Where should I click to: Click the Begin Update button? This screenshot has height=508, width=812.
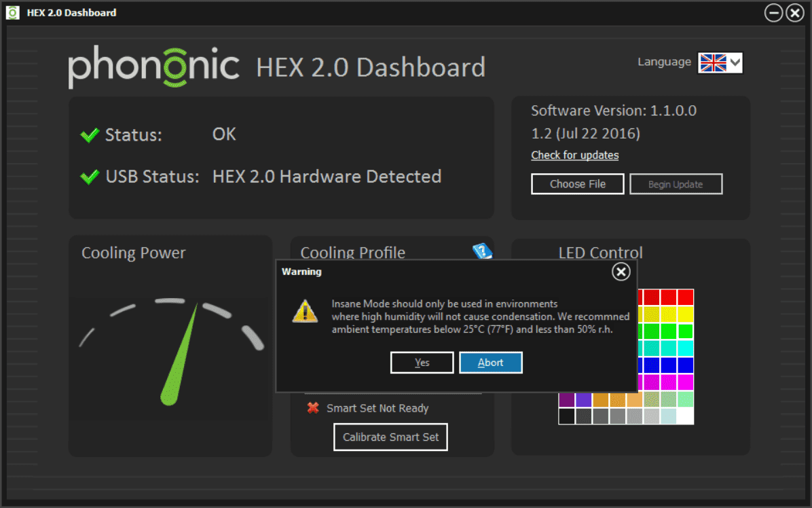[676, 184]
